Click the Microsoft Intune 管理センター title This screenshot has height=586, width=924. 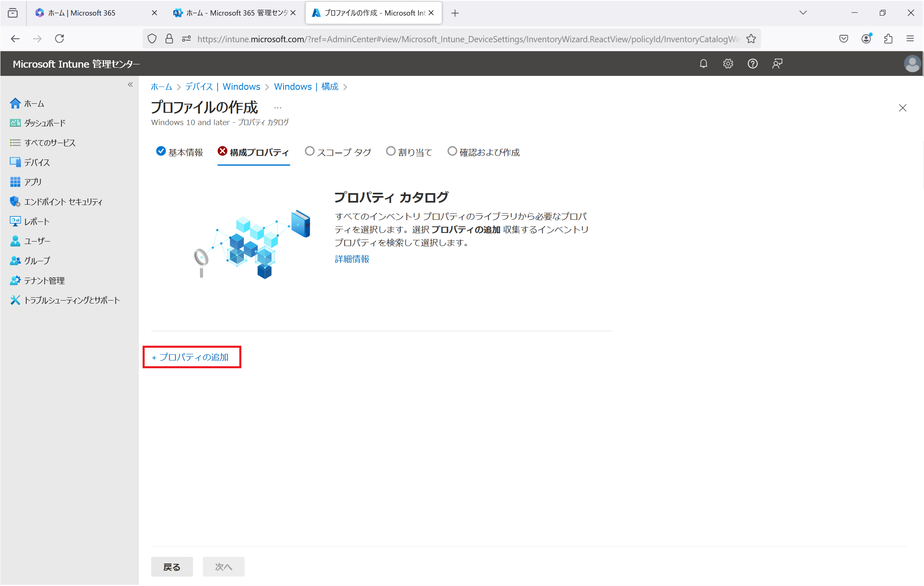tap(76, 64)
